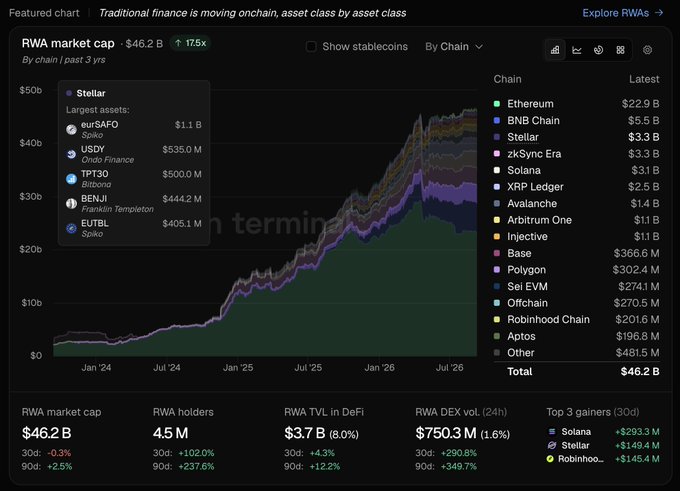The width and height of the screenshot is (680, 491).
Task: Click TPT30 asset name in tooltip
Action: click(95, 174)
